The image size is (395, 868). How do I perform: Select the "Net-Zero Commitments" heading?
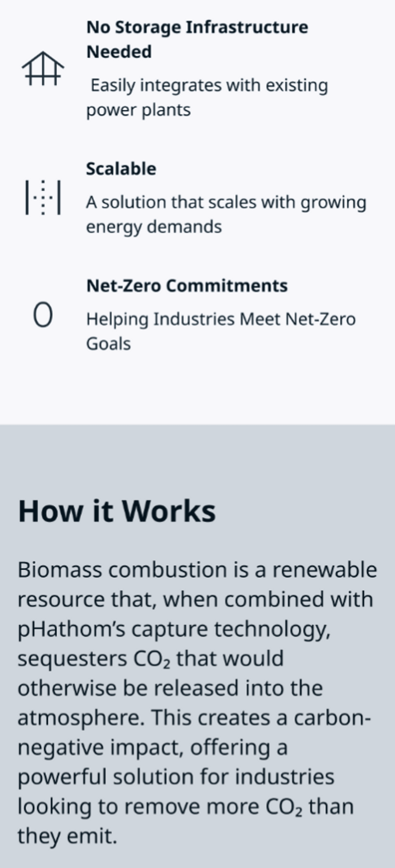coord(187,286)
